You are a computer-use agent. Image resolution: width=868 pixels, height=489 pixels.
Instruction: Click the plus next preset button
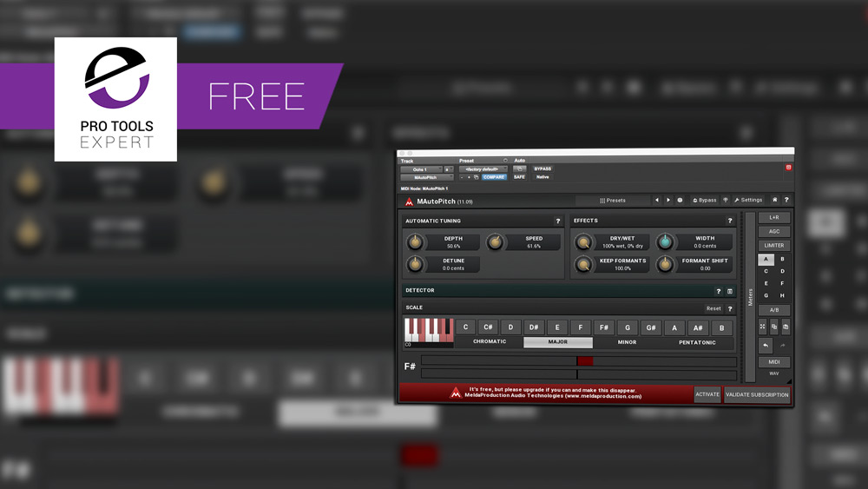[x=469, y=177]
